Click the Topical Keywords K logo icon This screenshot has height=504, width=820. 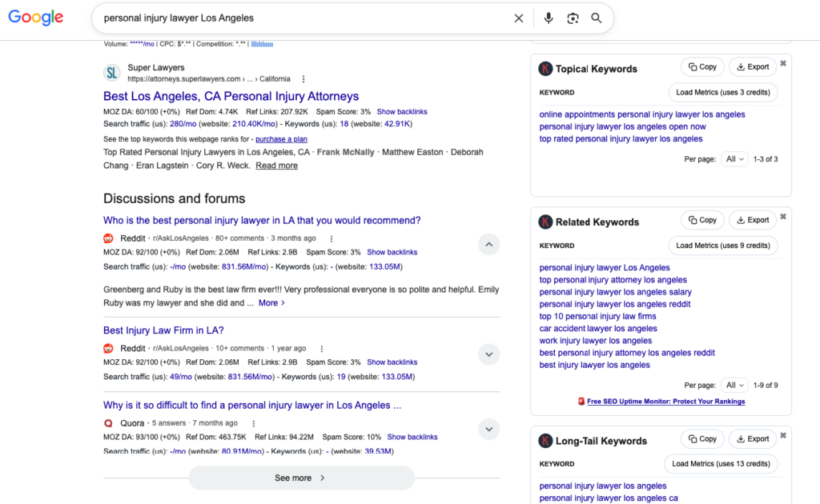[x=545, y=69]
